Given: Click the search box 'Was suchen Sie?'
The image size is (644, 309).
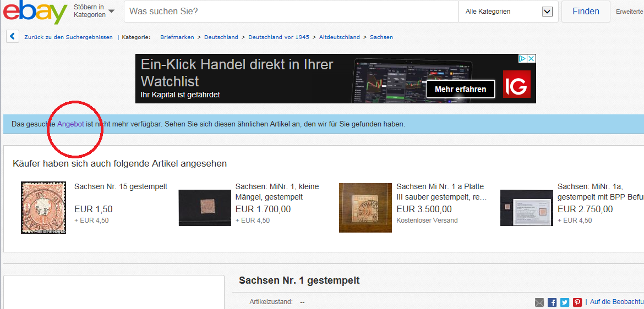Looking at the screenshot, I should point(291,12).
